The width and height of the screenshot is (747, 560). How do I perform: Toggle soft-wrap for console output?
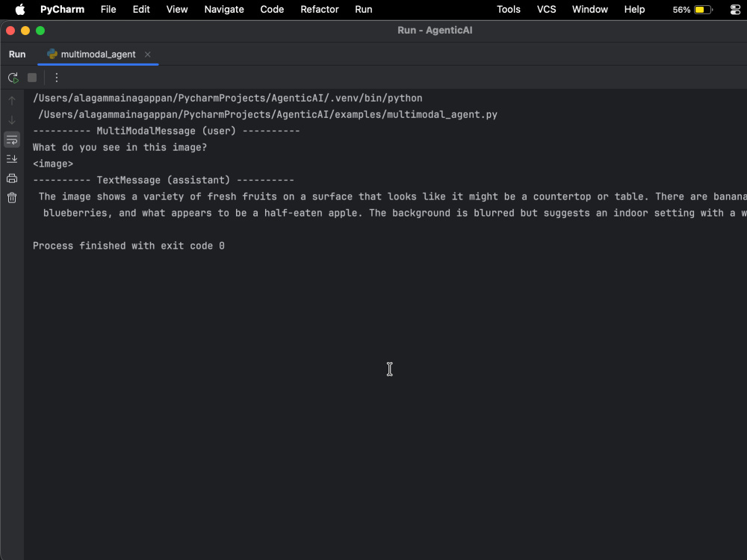(x=12, y=140)
